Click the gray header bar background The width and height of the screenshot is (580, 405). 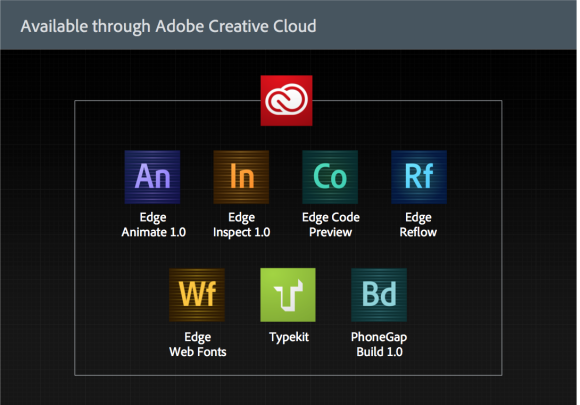coord(444,25)
